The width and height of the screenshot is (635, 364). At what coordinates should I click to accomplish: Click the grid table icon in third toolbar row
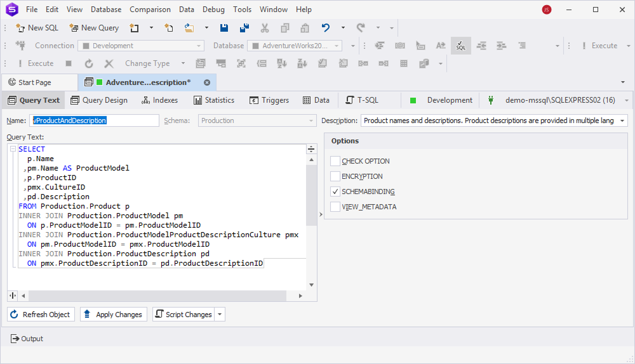pyautogui.click(x=404, y=63)
